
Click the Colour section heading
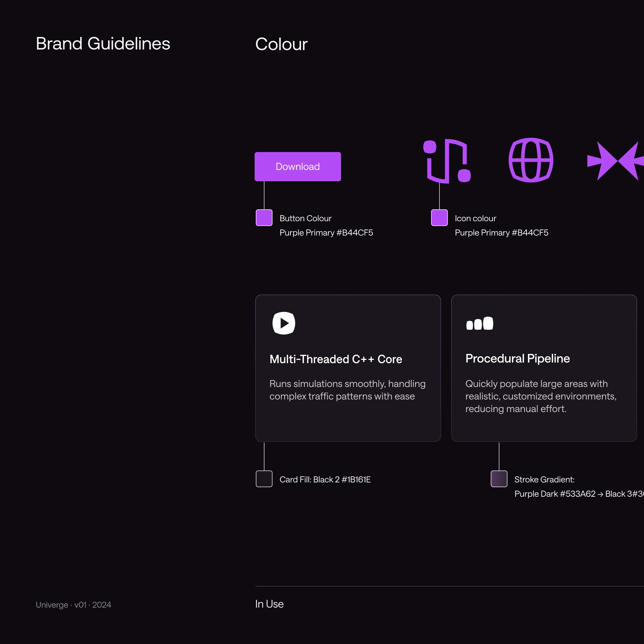[x=281, y=44]
